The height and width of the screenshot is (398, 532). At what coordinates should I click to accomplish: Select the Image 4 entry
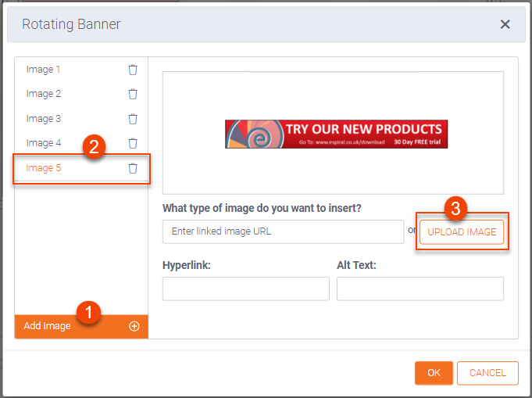pyautogui.click(x=44, y=143)
